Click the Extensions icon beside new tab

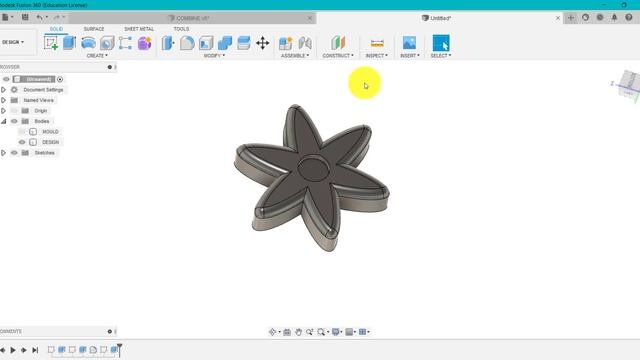[x=585, y=18]
